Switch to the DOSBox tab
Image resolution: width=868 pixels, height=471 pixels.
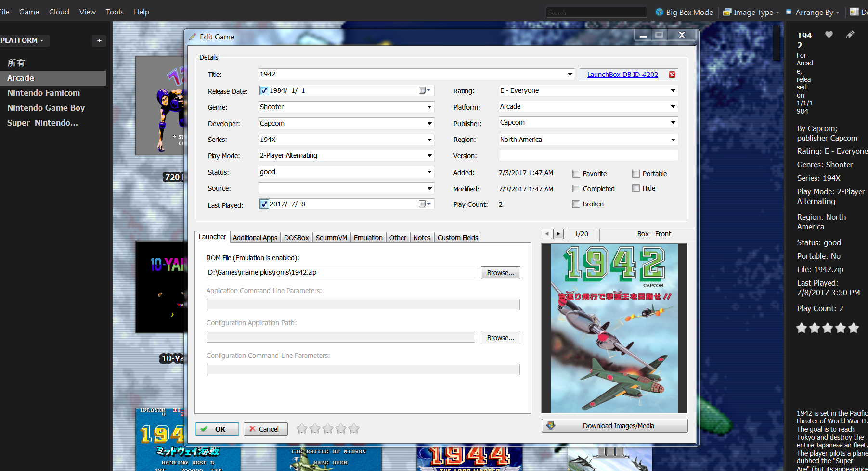coord(296,238)
